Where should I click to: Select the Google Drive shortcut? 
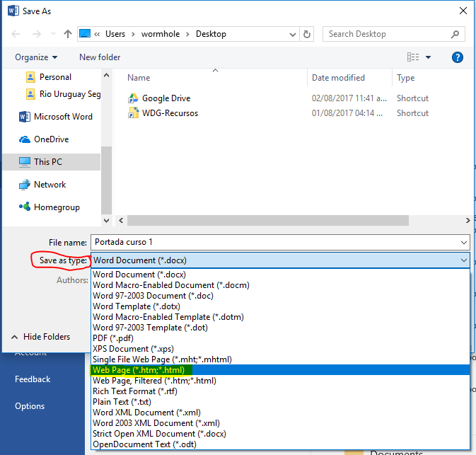pyautogui.click(x=166, y=98)
